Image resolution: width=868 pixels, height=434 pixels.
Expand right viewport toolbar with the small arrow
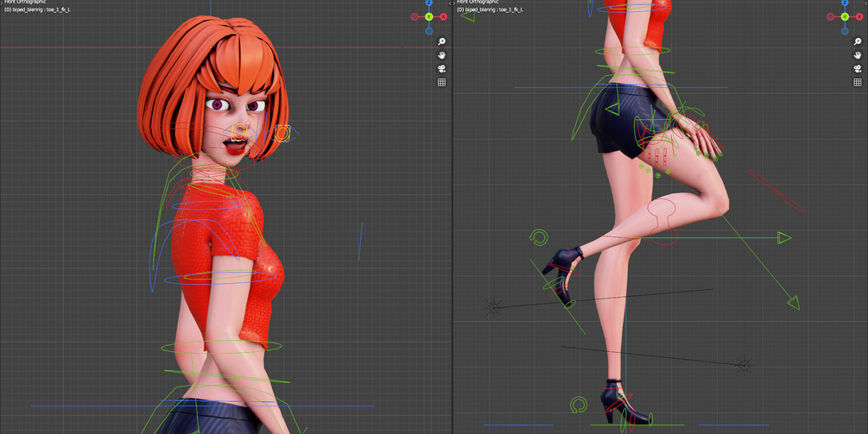pyautogui.click(x=454, y=3)
